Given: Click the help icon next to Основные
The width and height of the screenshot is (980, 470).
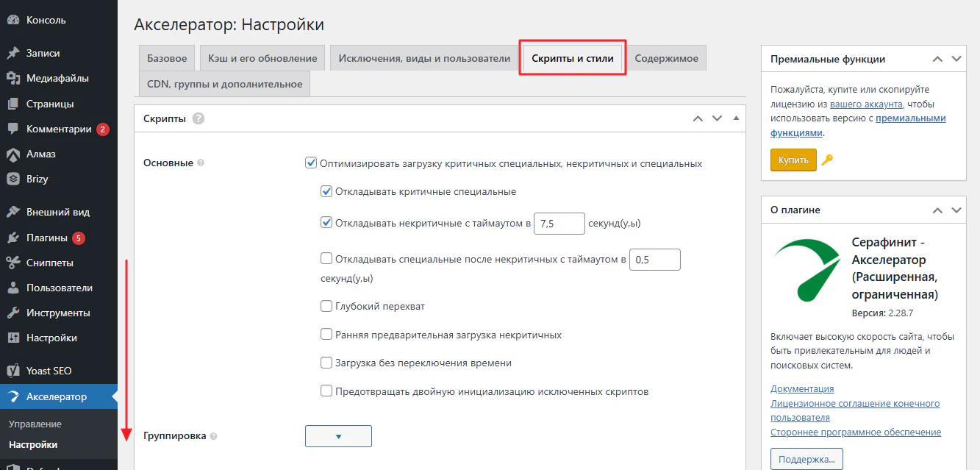Looking at the screenshot, I should coord(201,163).
